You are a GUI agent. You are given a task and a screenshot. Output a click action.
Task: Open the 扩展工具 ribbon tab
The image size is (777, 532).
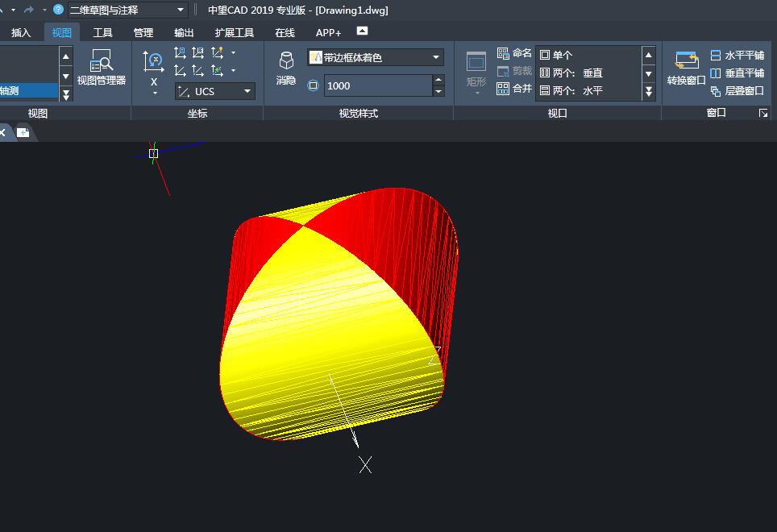point(234,33)
